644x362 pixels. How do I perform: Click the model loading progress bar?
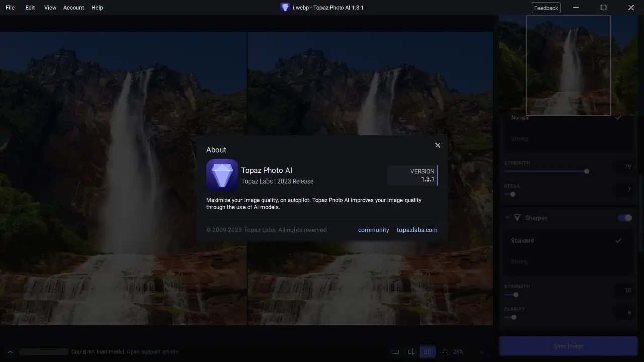click(44, 352)
